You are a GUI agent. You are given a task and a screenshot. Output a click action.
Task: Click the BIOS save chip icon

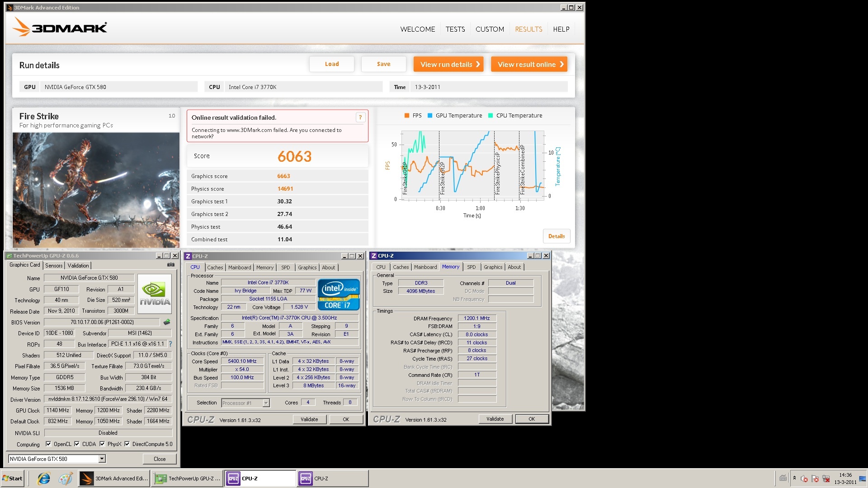point(167,322)
